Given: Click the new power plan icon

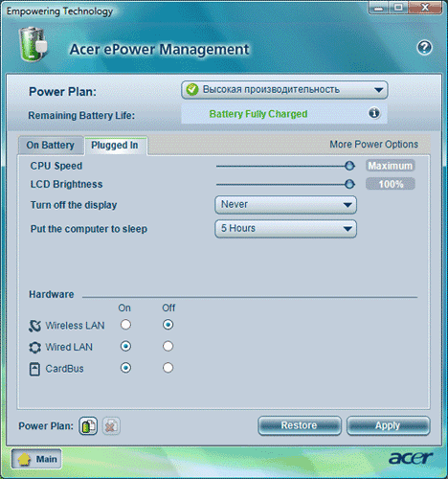Looking at the screenshot, I should pyautogui.click(x=88, y=425).
